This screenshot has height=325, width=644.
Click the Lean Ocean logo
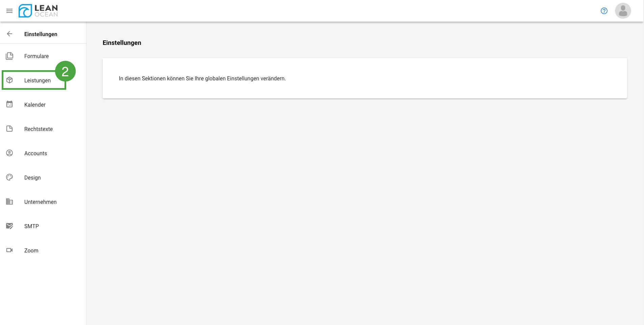click(x=38, y=11)
